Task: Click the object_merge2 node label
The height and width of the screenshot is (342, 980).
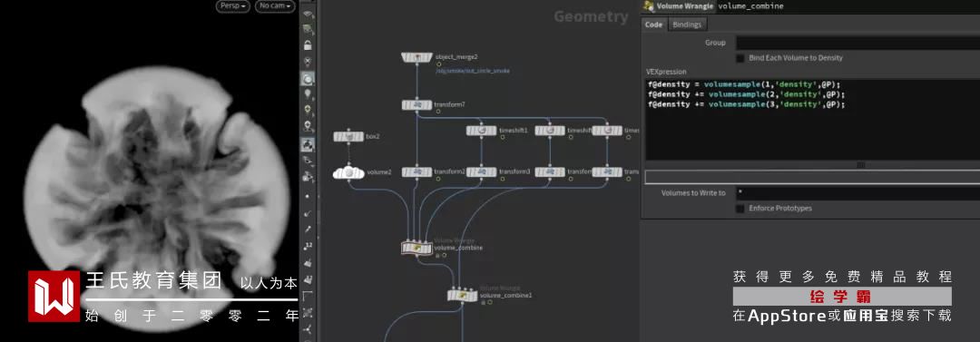Action: pyautogui.click(x=456, y=57)
